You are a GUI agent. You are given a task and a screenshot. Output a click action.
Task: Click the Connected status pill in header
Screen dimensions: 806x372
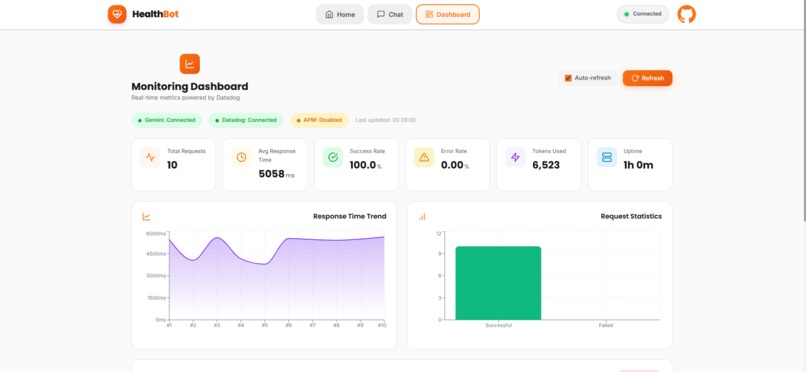point(643,14)
